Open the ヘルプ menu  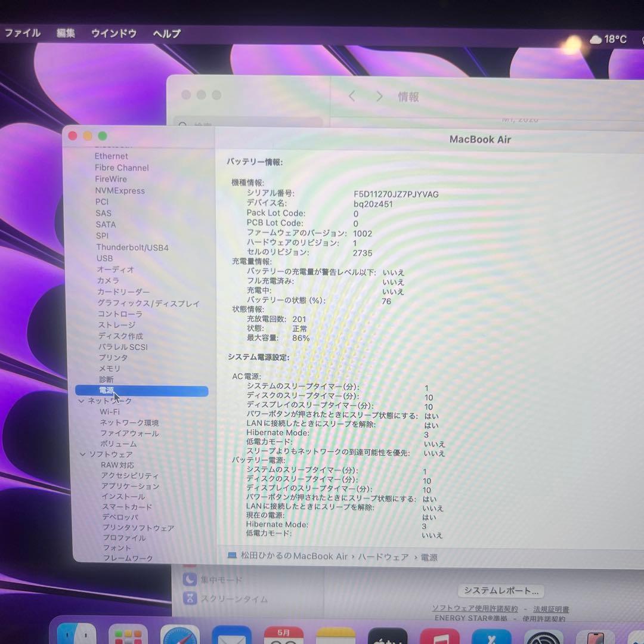tap(165, 33)
